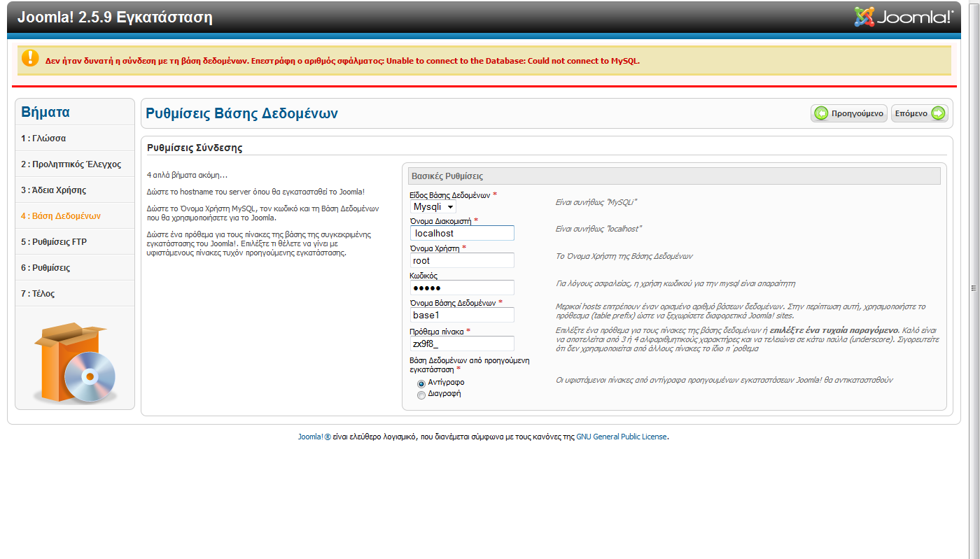
Task: Click the database connection error message text
Action: [x=343, y=61]
